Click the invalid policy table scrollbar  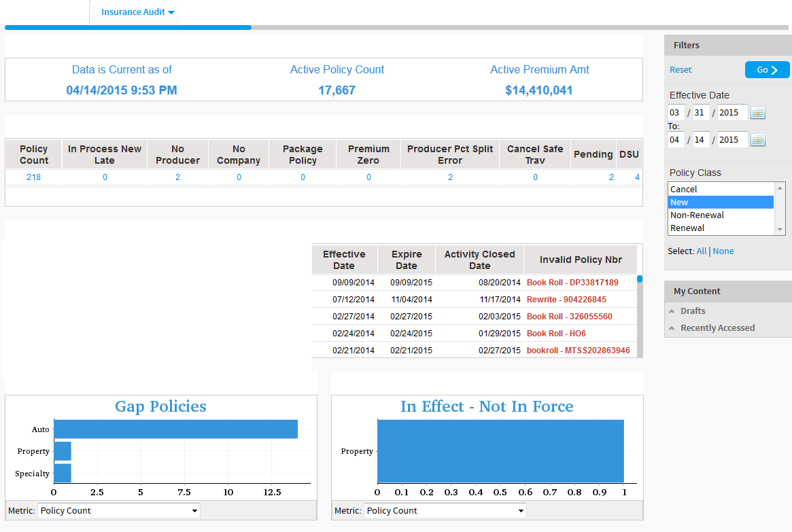click(x=640, y=279)
